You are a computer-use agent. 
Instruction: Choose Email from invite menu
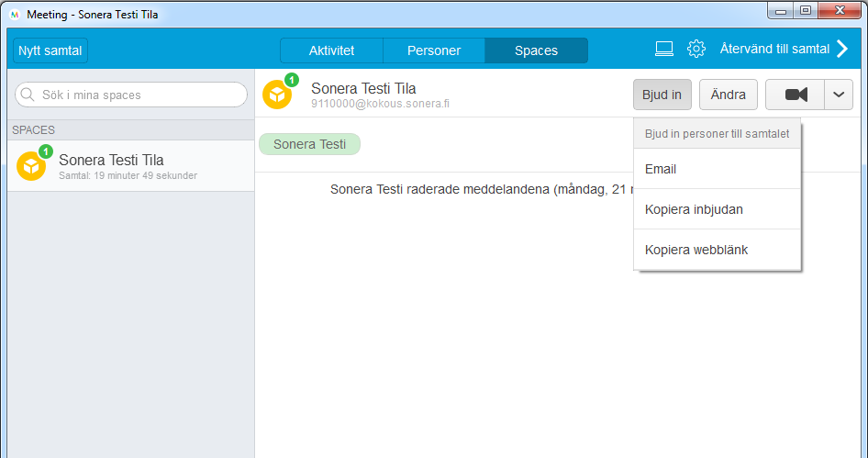(717, 169)
